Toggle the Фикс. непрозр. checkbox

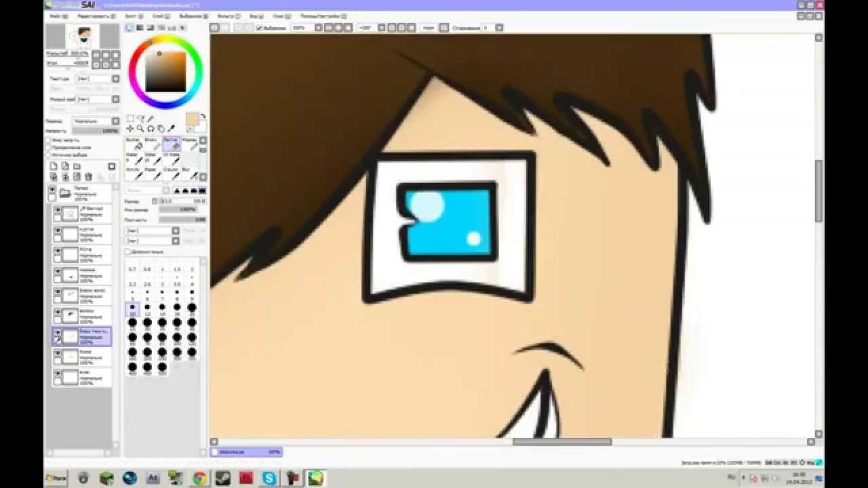pos(49,140)
